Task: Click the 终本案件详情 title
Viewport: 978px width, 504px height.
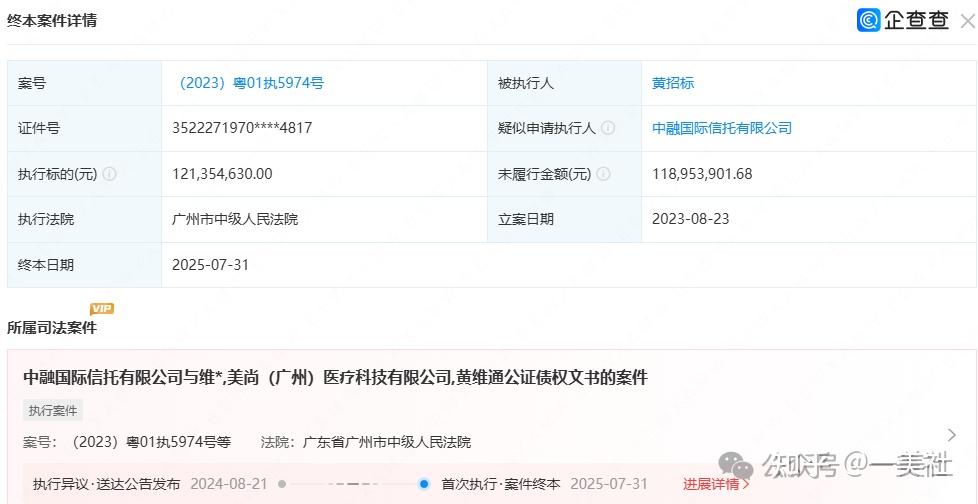Action: pos(52,21)
